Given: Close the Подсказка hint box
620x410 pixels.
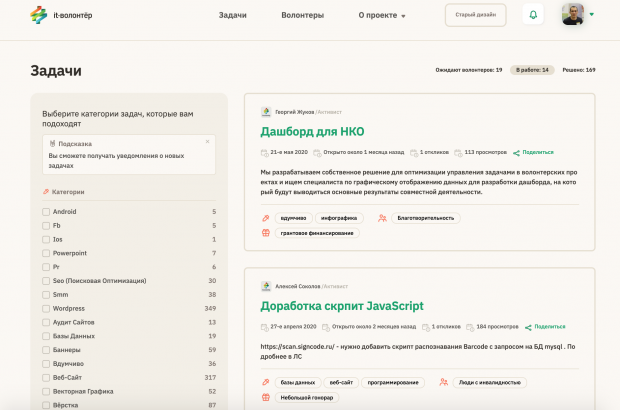Looking at the screenshot, I should click(x=208, y=141).
